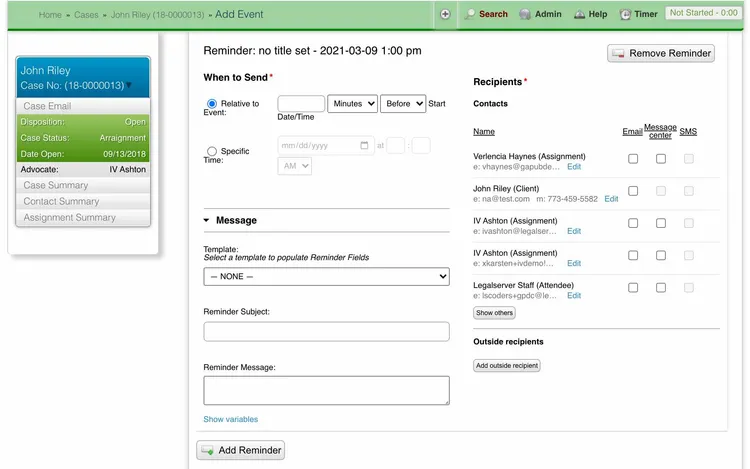Click the Show variables link

click(x=231, y=419)
